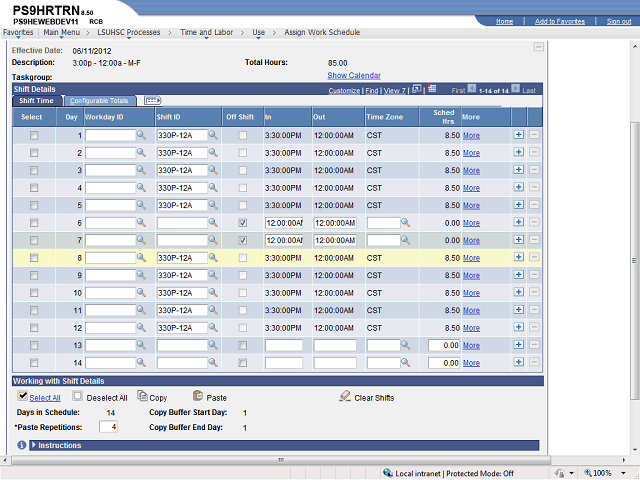Viewport: 640px width, 480px height.
Task: Click the Home link
Action: (504, 21)
